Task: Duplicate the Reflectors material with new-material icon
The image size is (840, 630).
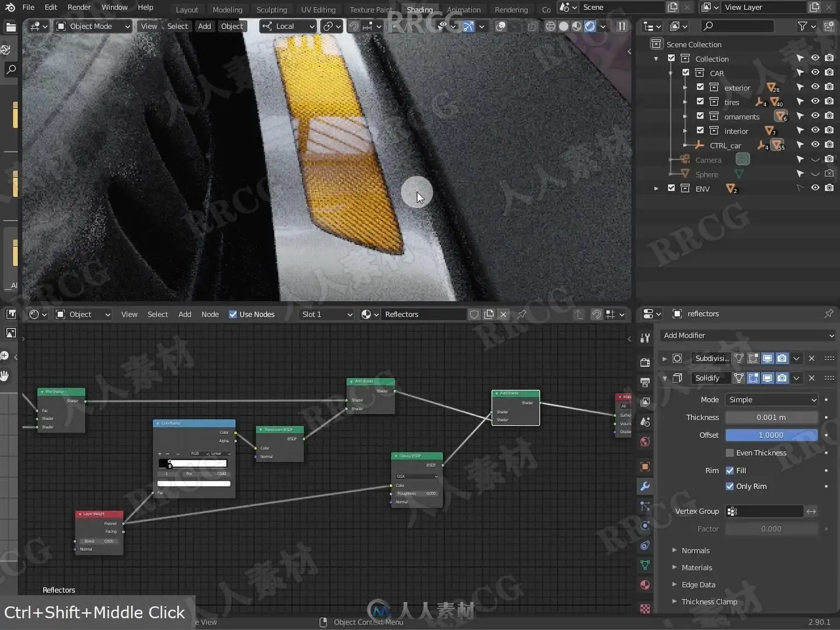Action: [x=489, y=314]
